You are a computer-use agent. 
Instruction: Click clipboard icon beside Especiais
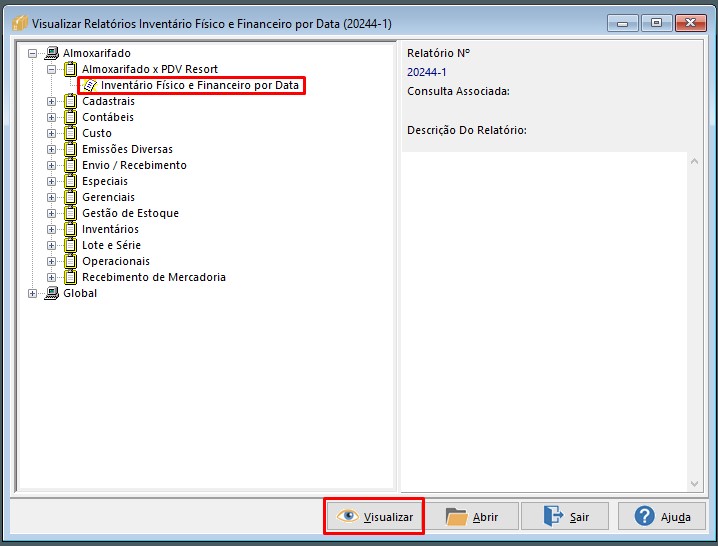(70, 181)
